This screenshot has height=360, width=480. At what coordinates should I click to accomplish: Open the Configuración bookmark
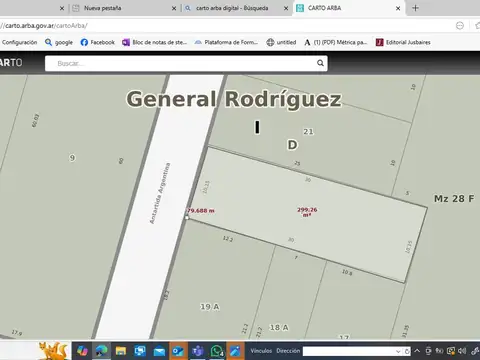pyautogui.click(x=19, y=42)
